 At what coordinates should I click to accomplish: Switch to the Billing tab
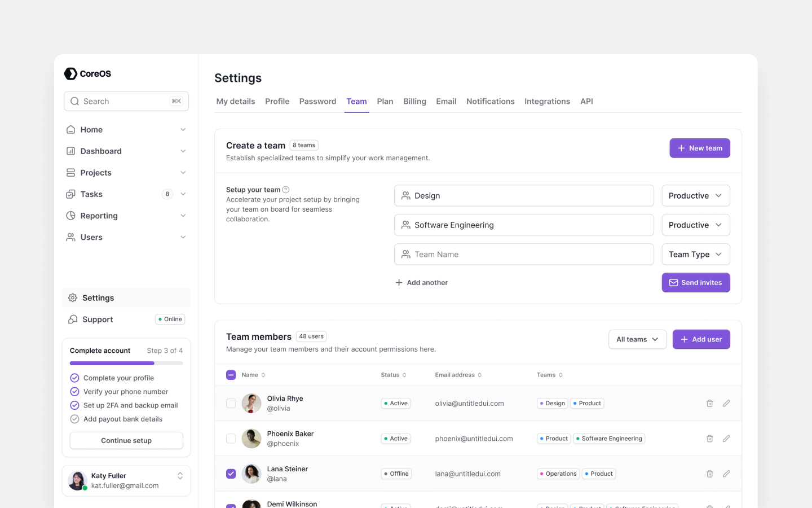414,101
